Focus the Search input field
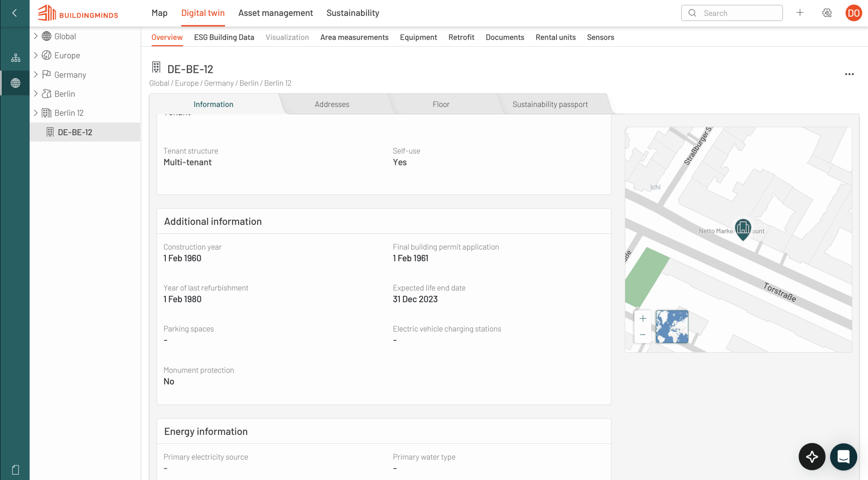Image resolution: width=868 pixels, height=480 pixels. coord(731,13)
